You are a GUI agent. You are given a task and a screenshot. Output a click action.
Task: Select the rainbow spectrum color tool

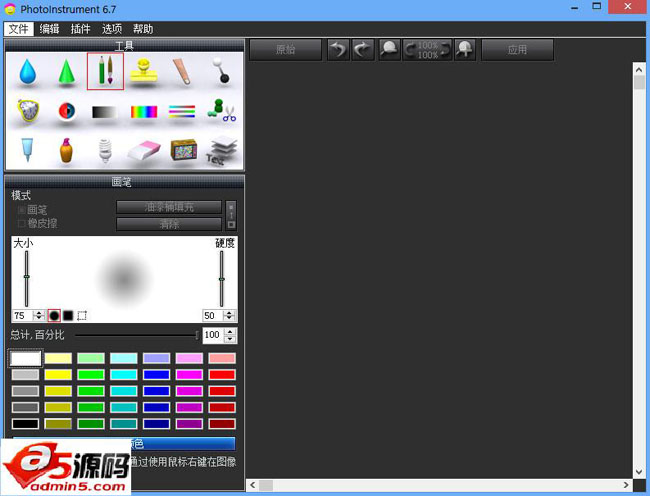coord(144,112)
